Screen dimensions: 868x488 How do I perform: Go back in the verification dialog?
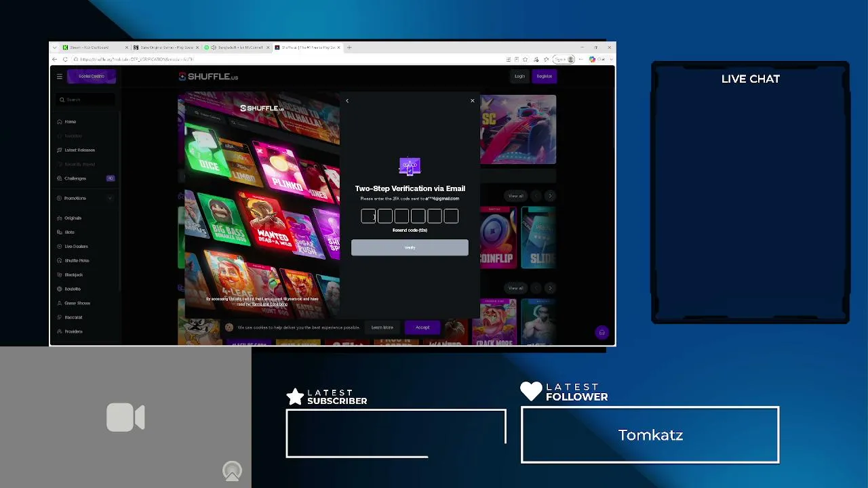347,101
